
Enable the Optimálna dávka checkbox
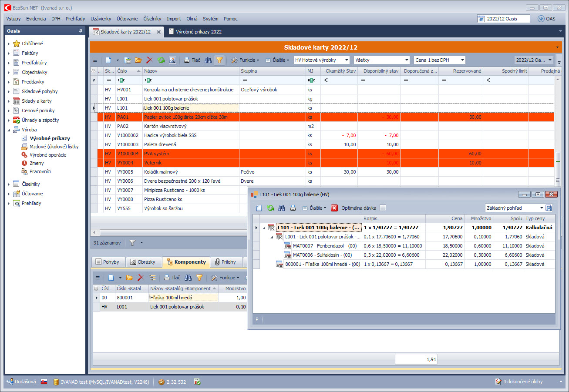click(383, 208)
